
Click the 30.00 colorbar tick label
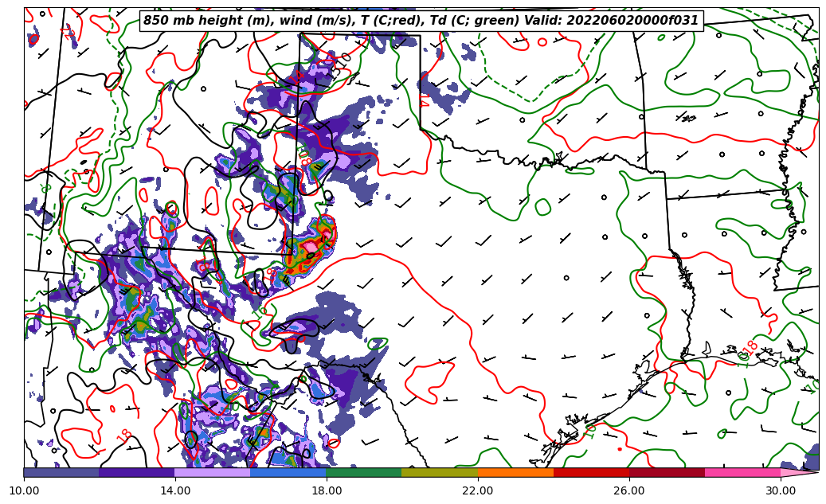click(x=781, y=491)
